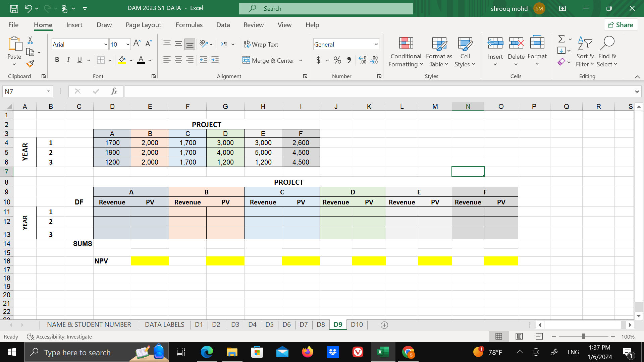
Task: Open the Merge & Center dropdown arrow
Action: [301, 61]
